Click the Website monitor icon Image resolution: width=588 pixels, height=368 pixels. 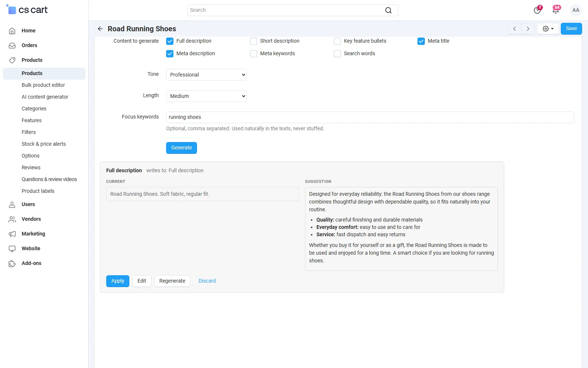[12, 248]
